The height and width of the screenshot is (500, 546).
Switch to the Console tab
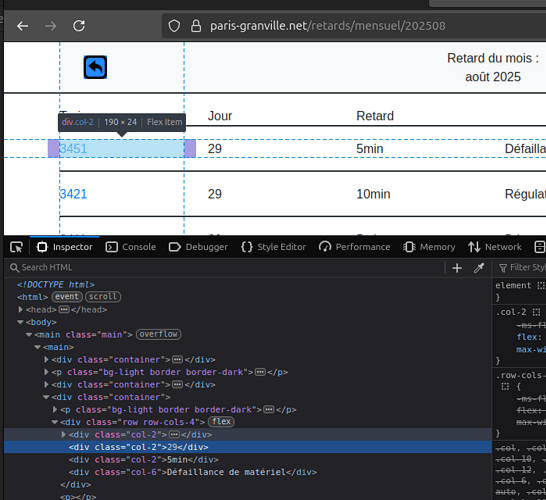(131, 247)
